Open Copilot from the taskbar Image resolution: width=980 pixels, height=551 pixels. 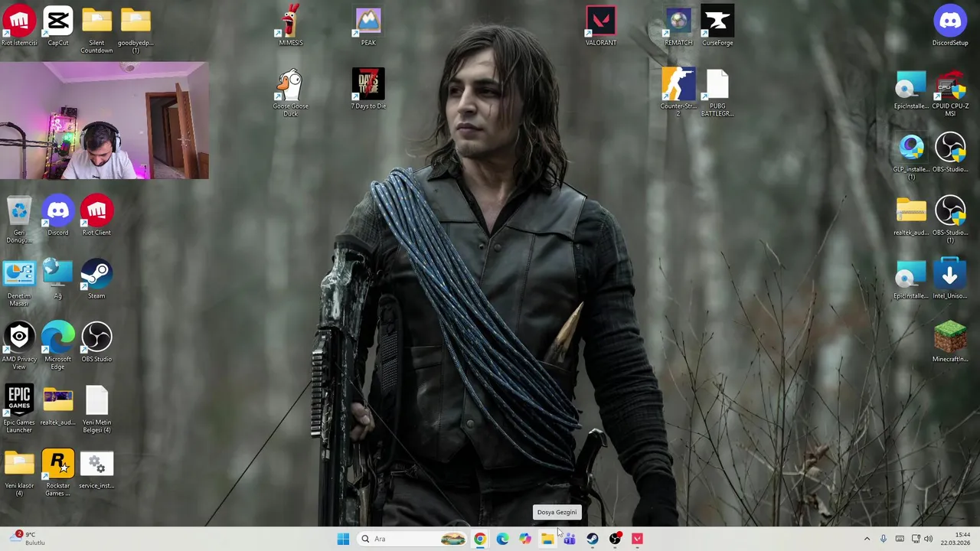point(524,539)
